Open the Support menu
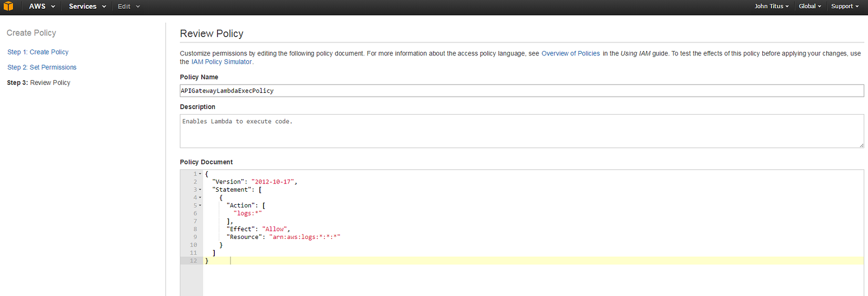Image resolution: width=868 pixels, height=296 pixels. click(845, 7)
